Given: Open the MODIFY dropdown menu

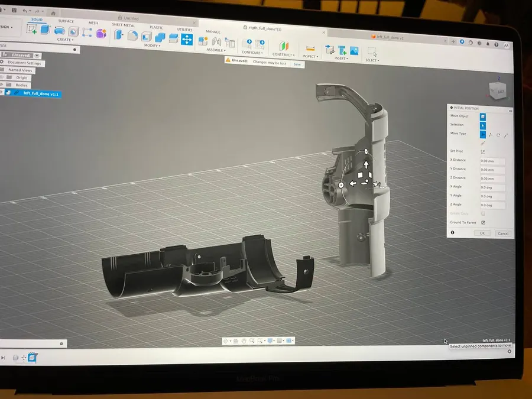Looking at the screenshot, I should (x=152, y=46).
